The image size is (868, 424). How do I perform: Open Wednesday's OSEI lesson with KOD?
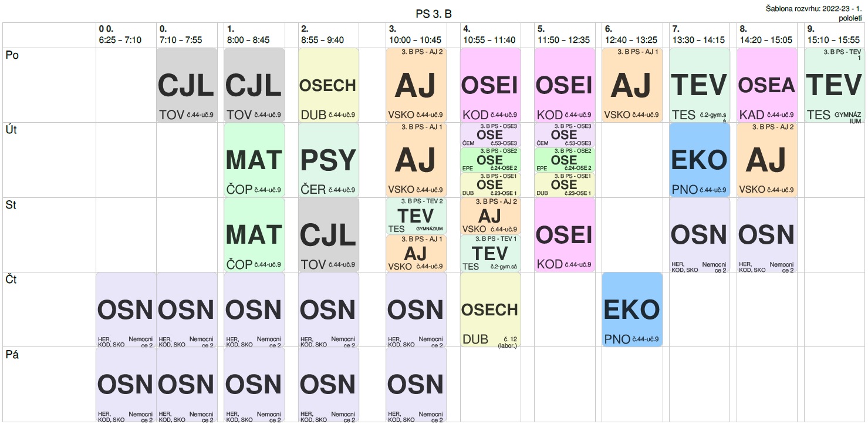point(564,235)
